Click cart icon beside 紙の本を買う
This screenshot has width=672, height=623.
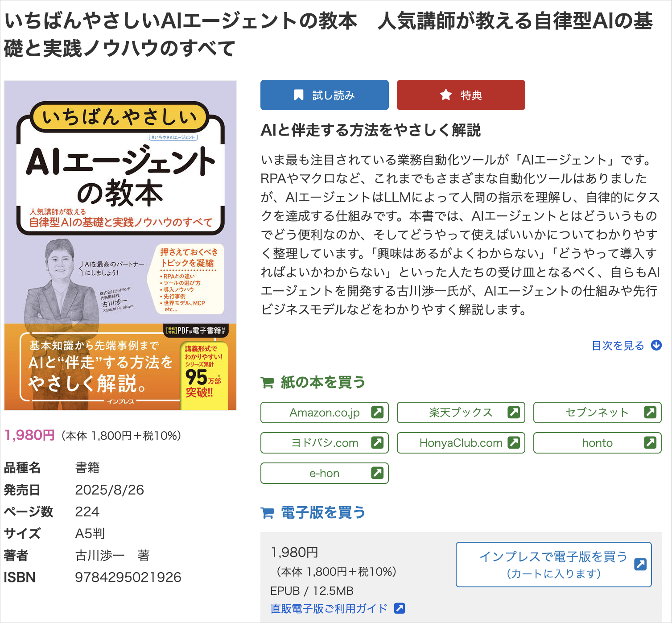point(267,383)
